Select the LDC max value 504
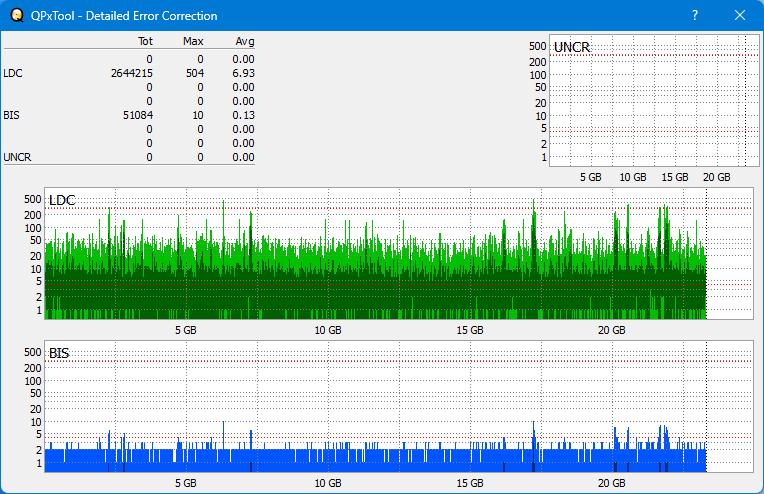 tap(194, 73)
